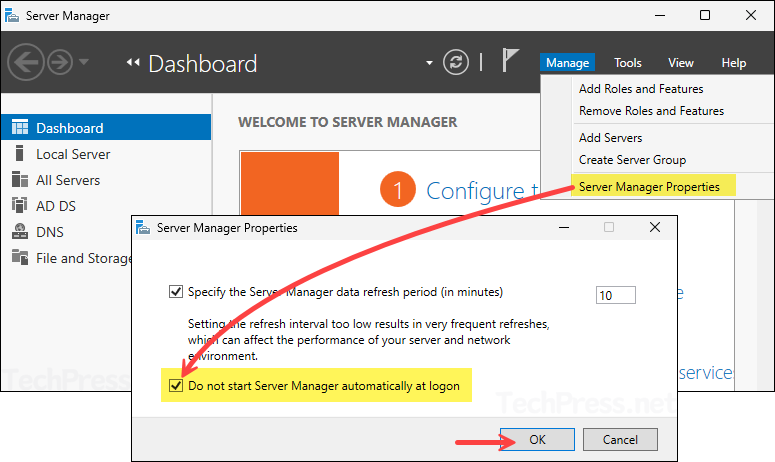Click the Local Server tower icon
This screenshot has height=462, width=775.
pyautogui.click(x=19, y=153)
